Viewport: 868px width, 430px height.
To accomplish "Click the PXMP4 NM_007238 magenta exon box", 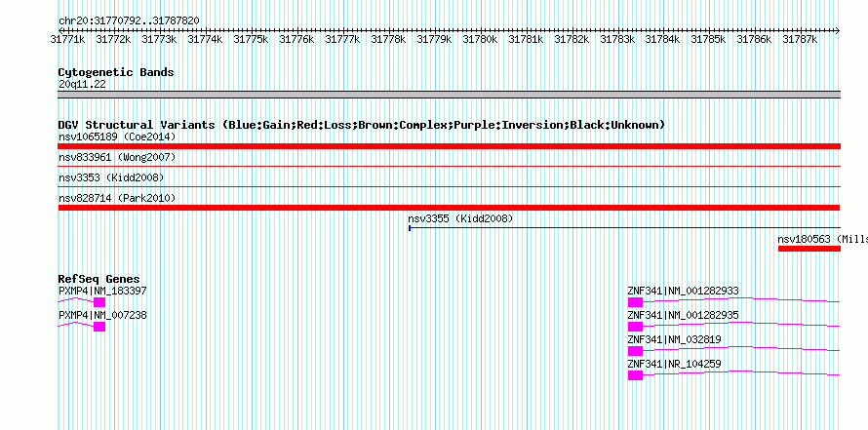I will coord(99,327).
